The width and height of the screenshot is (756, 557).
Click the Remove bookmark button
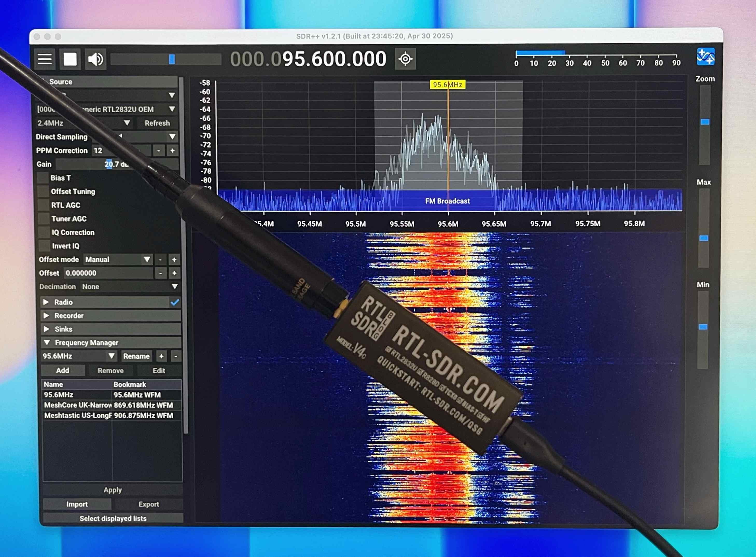(x=110, y=371)
